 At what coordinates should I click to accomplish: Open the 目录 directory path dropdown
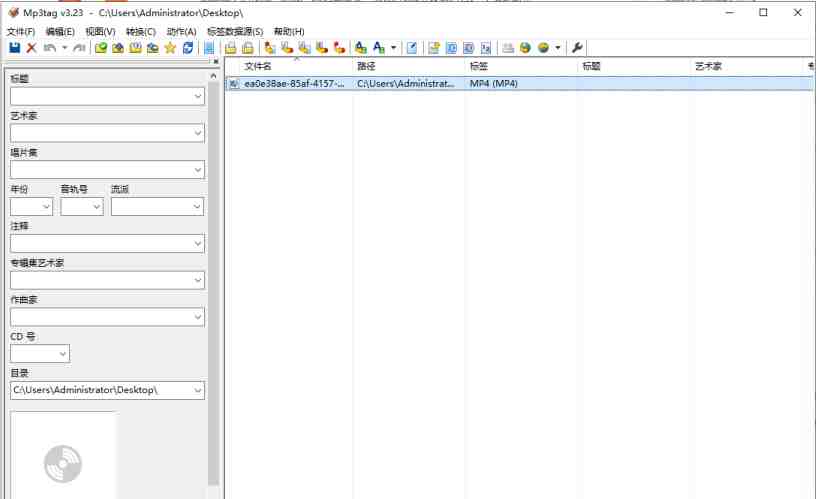(197, 390)
